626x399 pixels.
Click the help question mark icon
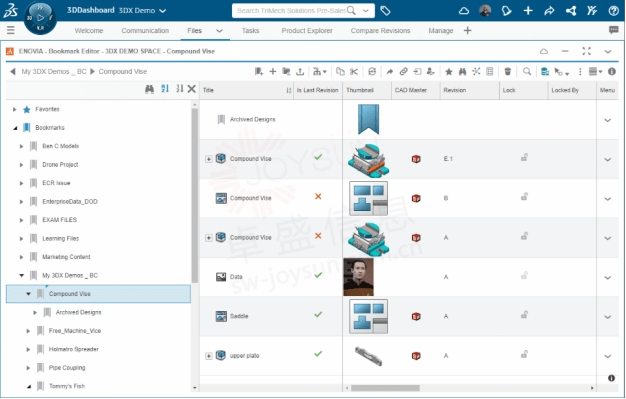pos(614,11)
